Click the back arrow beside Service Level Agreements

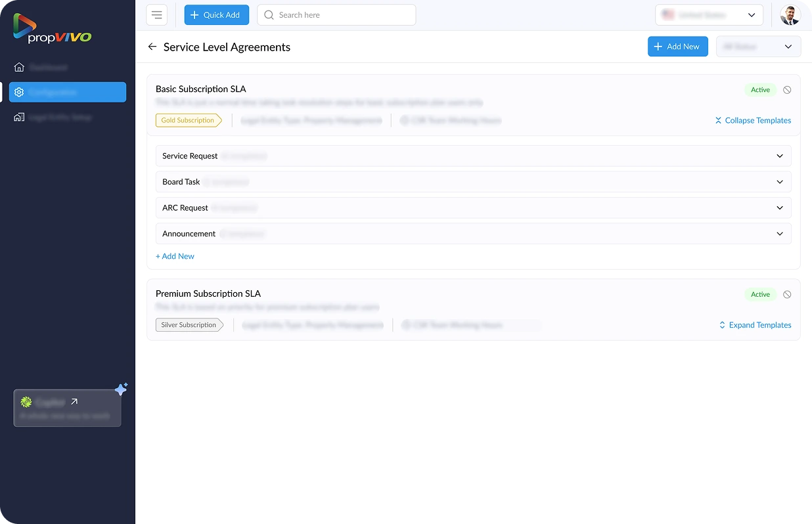[152, 47]
